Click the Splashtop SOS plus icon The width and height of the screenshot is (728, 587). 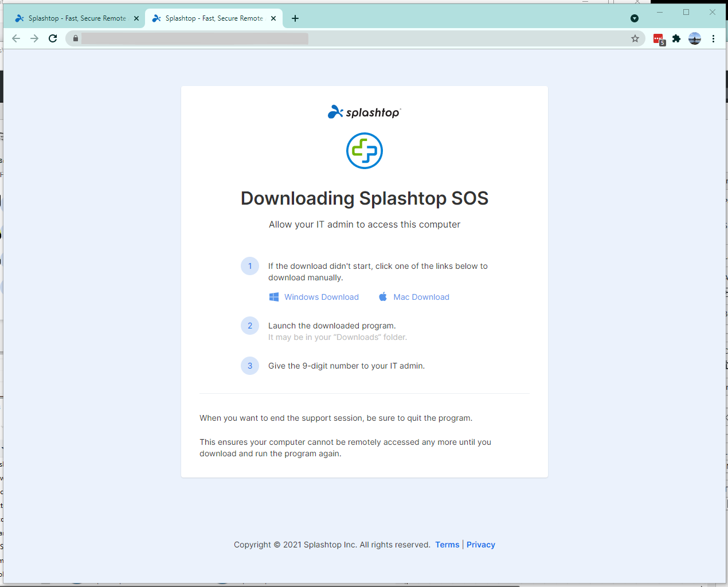(365, 151)
